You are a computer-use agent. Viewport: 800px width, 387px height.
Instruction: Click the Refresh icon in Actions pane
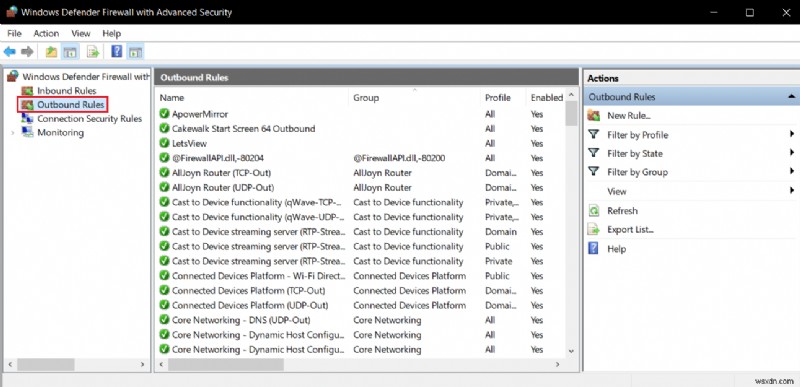(593, 211)
